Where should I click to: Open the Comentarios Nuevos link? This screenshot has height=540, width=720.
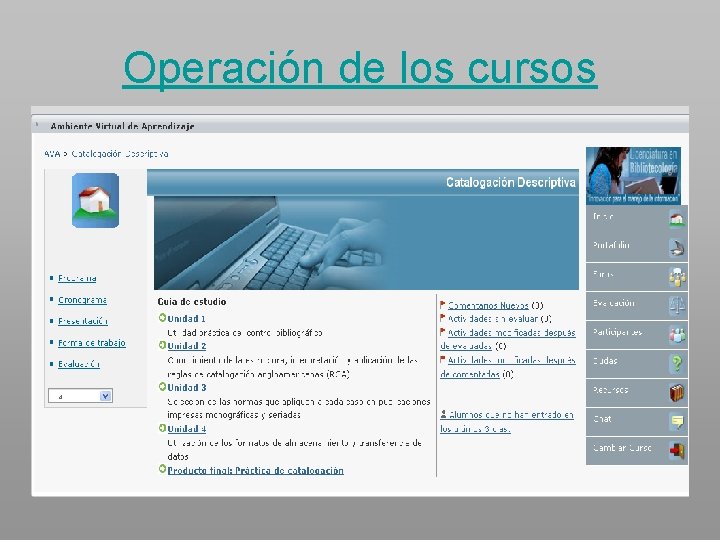pos(488,305)
